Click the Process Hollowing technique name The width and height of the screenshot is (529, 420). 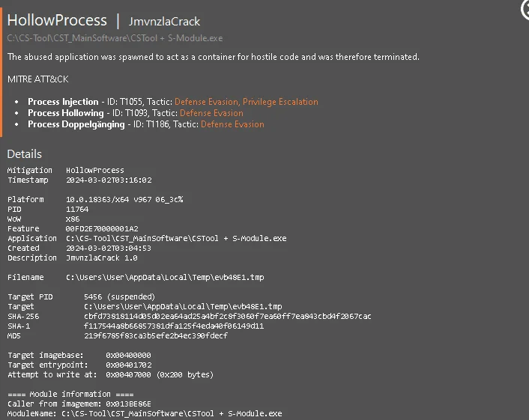coord(66,113)
